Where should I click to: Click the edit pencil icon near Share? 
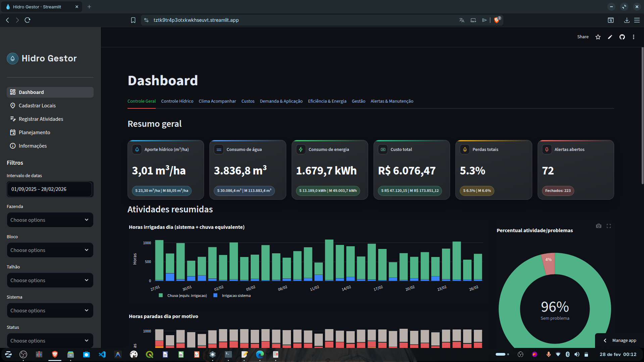tap(610, 37)
